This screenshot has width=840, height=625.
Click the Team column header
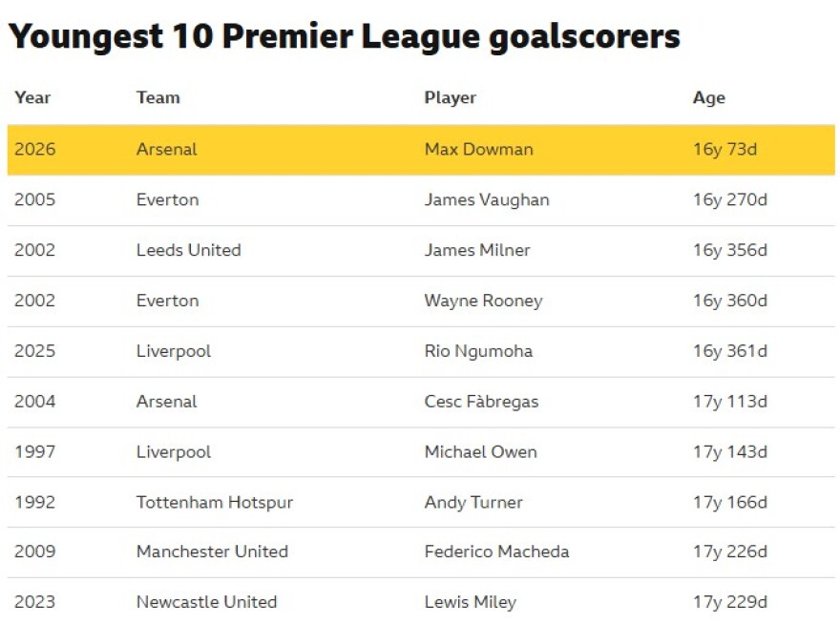[157, 97]
